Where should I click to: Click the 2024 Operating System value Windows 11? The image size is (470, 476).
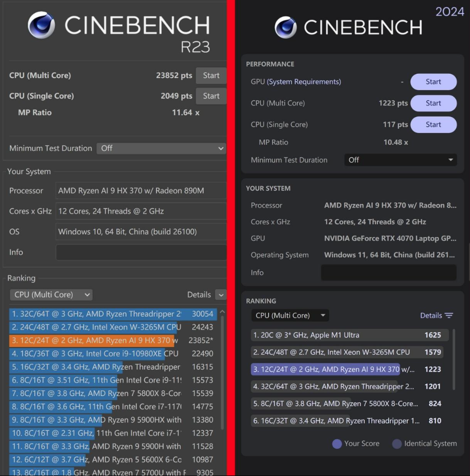click(x=390, y=255)
